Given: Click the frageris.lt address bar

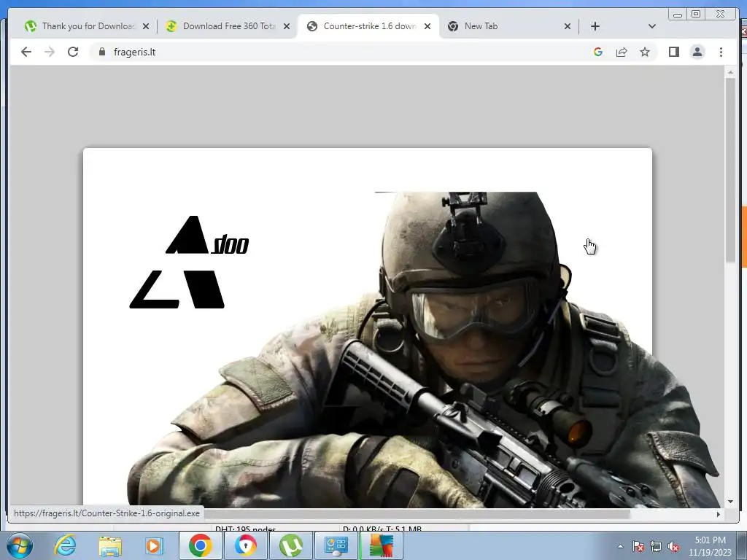Looking at the screenshot, I should 343,52.
